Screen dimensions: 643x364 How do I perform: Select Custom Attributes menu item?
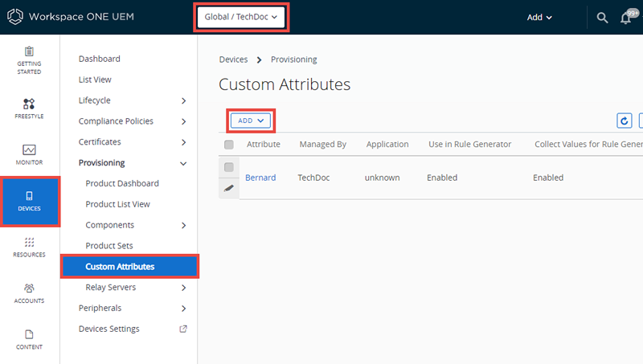coord(129,267)
